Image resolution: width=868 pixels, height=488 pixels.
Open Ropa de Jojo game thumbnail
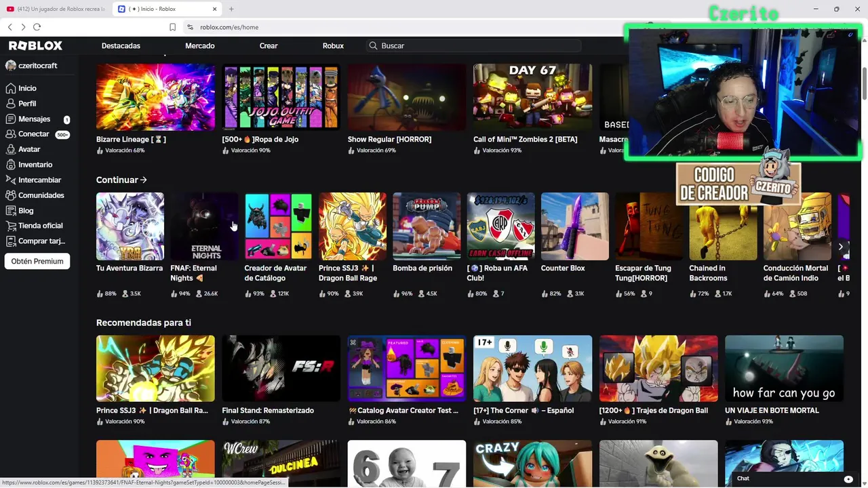coord(281,97)
